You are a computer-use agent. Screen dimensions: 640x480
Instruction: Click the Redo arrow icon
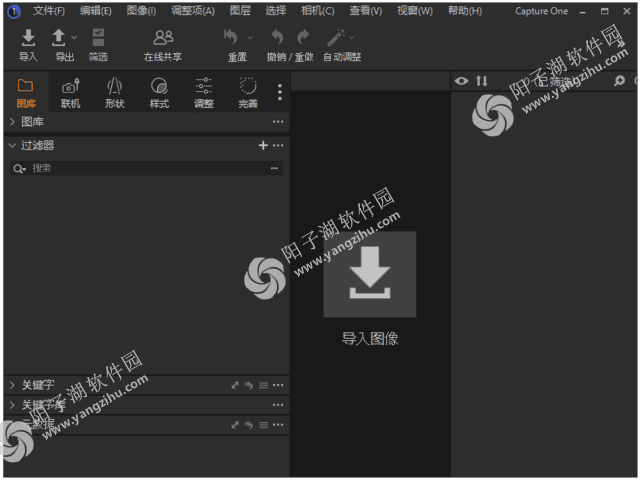tap(303, 37)
